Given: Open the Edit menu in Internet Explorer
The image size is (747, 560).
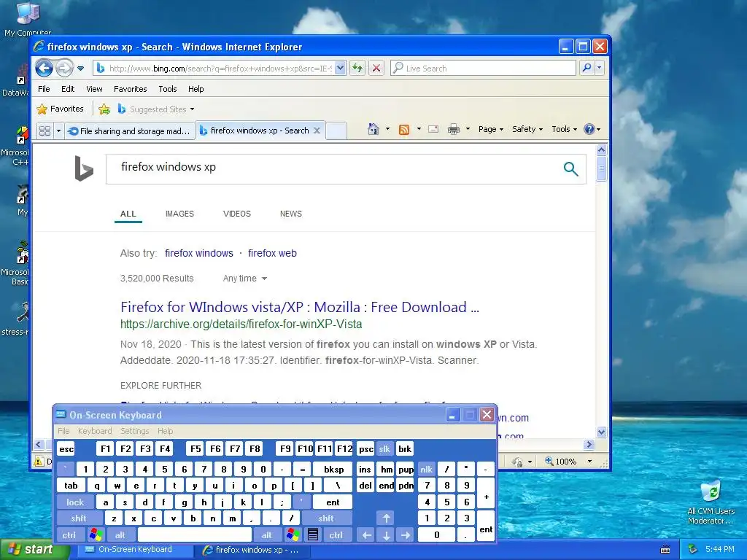Looking at the screenshot, I should tap(68, 89).
